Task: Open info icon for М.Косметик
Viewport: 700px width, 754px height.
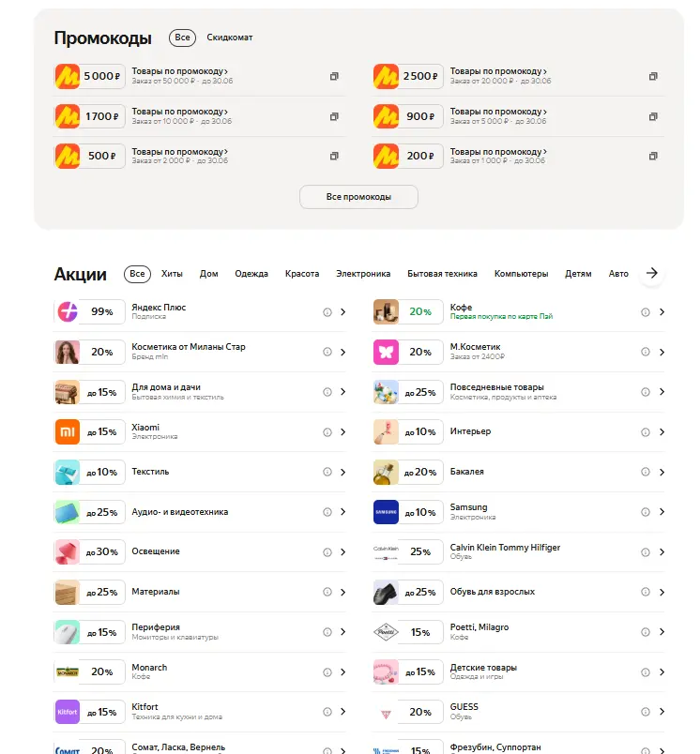Action: point(646,352)
